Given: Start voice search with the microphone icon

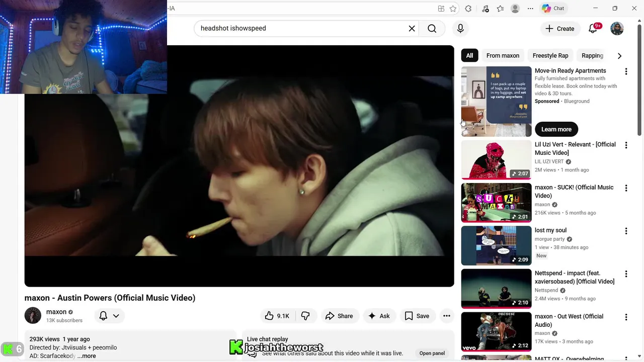Looking at the screenshot, I should pos(460,28).
